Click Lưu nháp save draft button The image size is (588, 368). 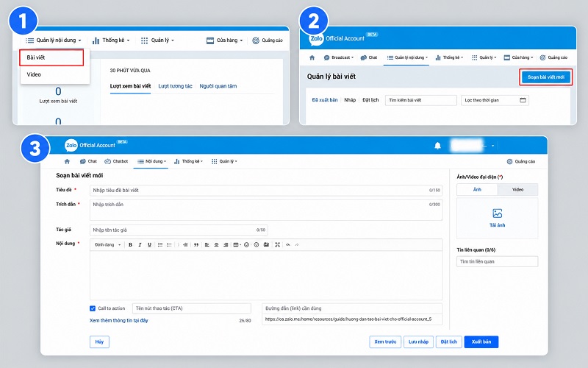(x=418, y=342)
